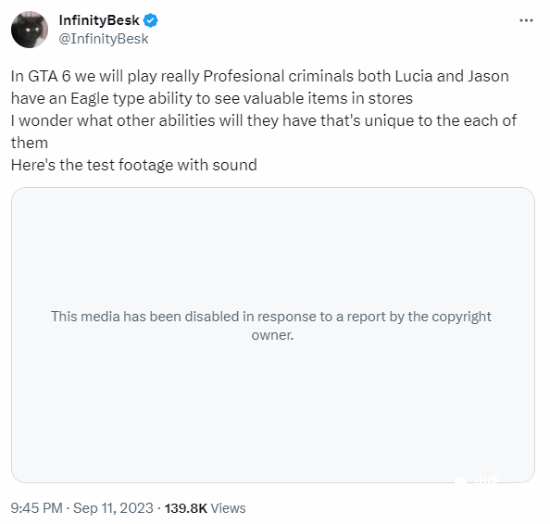This screenshot has width=550, height=524.
Task: Click the word 'owner.' in the media notice
Action: click(273, 335)
